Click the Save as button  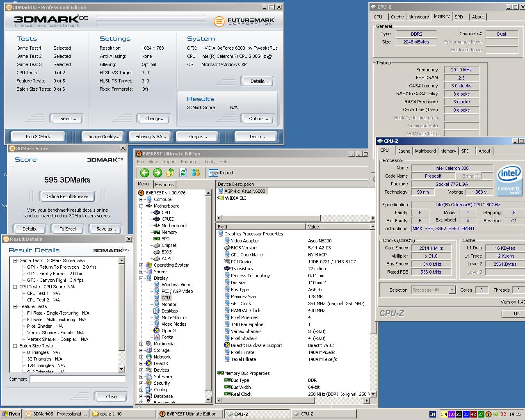[x=106, y=229]
